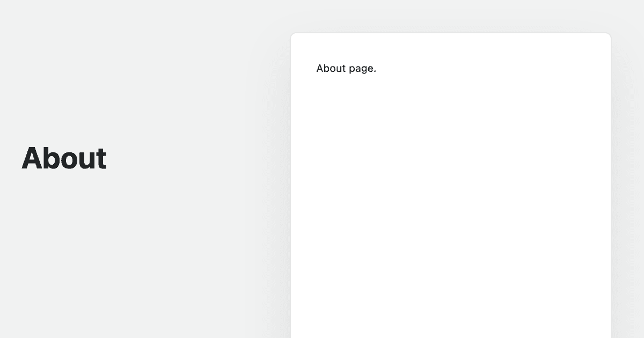Image resolution: width=644 pixels, height=338 pixels.
Task: Click the word "About" inside the white card
Action: coord(330,69)
